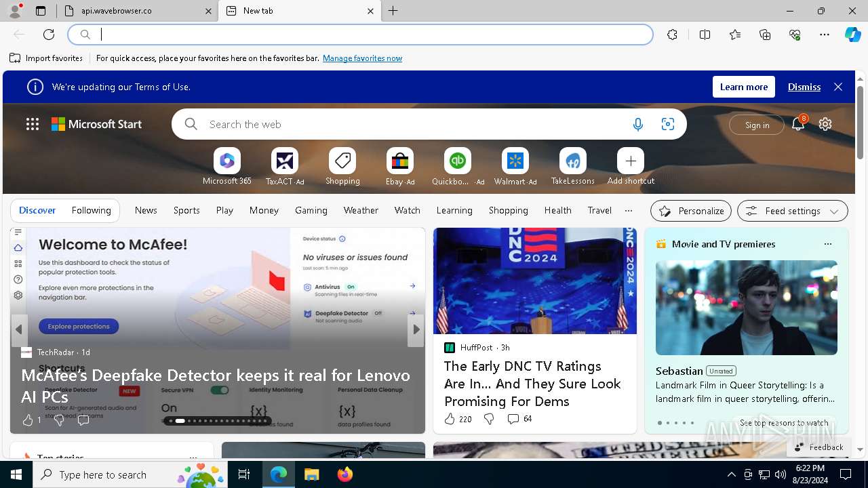Open the Collections icon
Image resolution: width=868 pixels, height=488 pixels.
(x=765, y=35)
